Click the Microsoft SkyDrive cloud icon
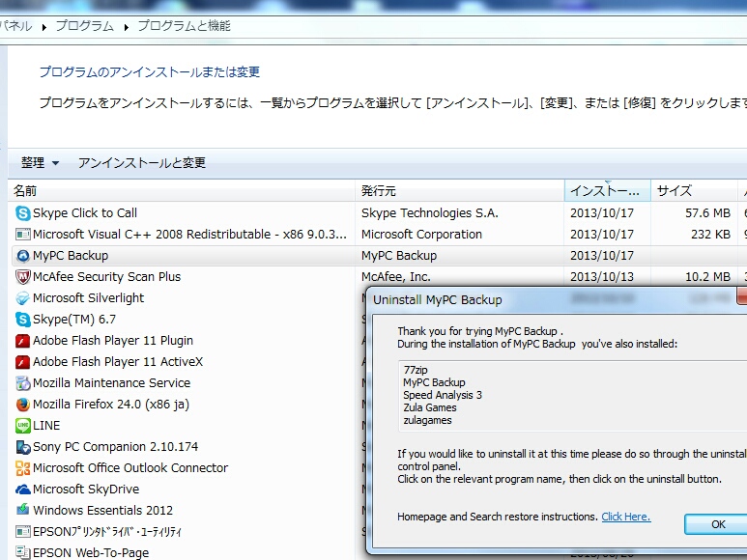The image size is (747, 560). pos(23,490)
